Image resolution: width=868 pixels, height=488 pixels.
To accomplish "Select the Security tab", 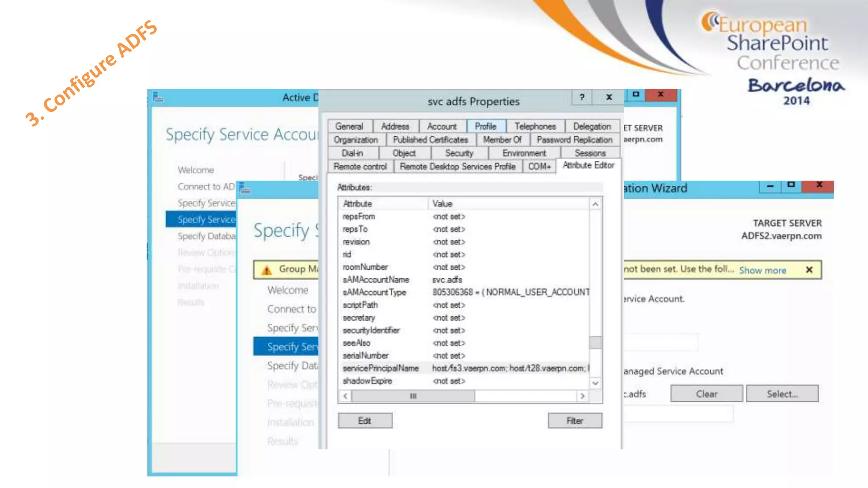I will pos(459,153).
